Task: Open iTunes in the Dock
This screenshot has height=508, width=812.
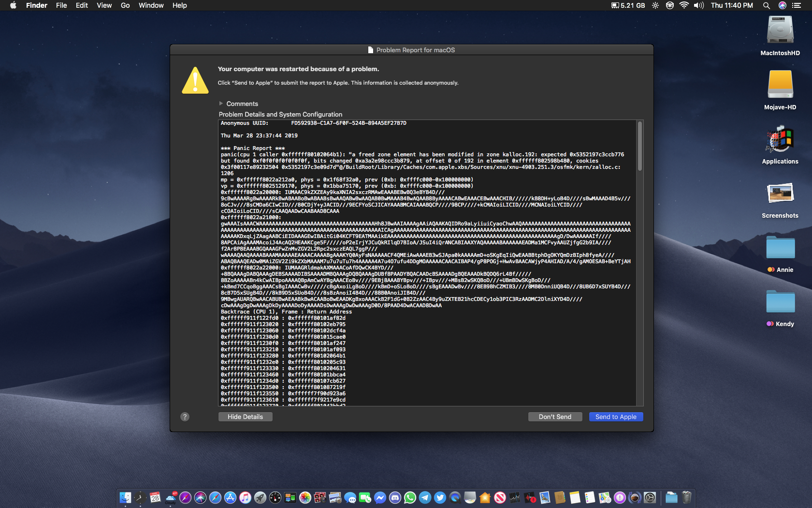Action: [245, 497]
